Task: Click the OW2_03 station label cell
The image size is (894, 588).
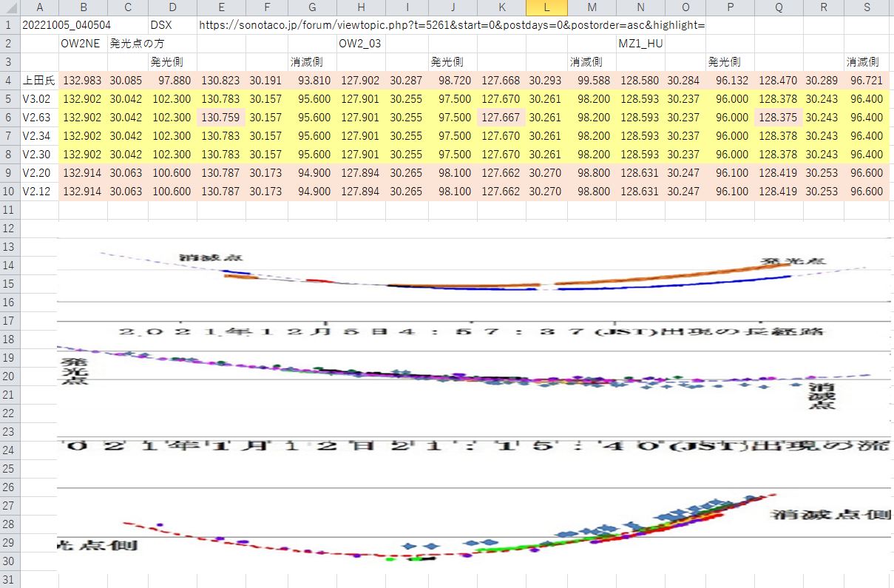Action: pyautogui.click(x=361, y=44)
